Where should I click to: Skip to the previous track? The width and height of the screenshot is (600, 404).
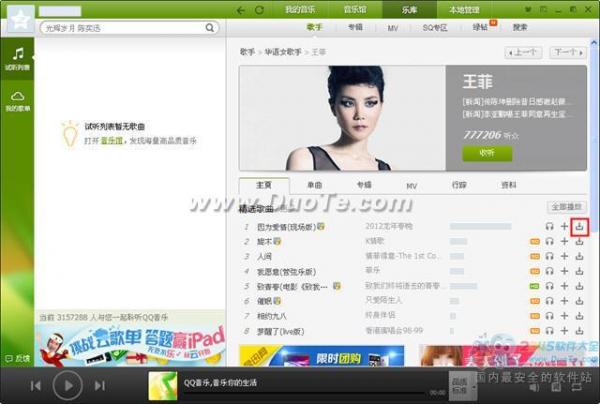click(36, 386)
